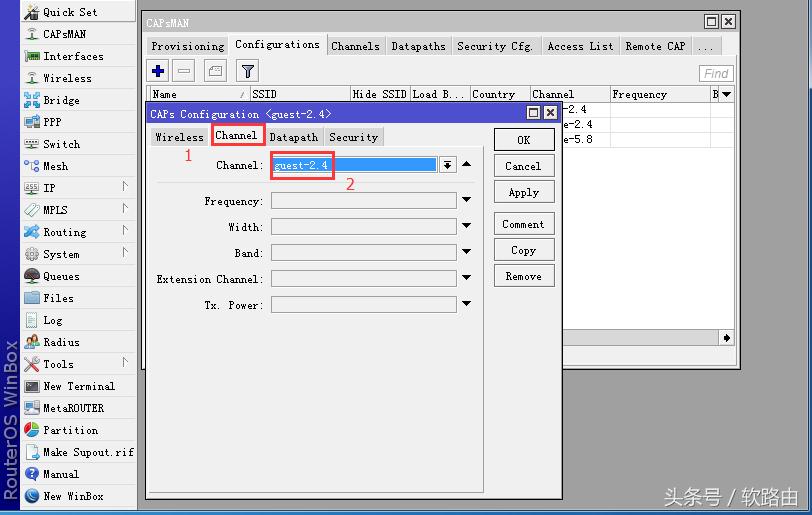Open the Manual entry
812x515 pixels.
click(x=78, y=475)
